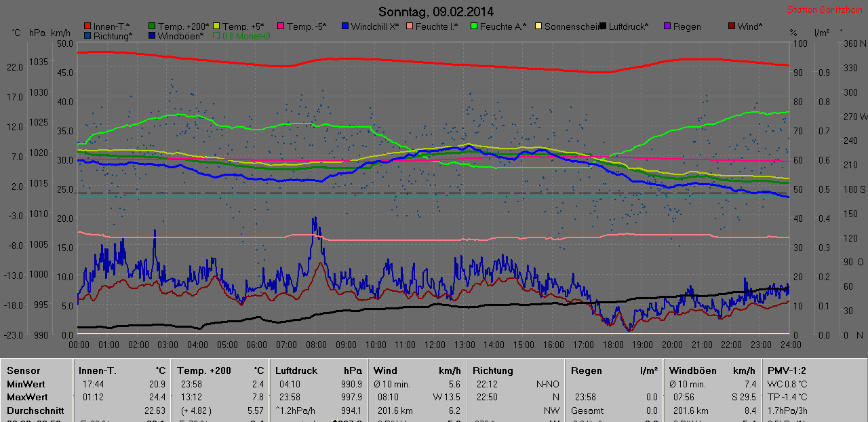Click the Richtung maximum time '22:50'
This screenshot has height=422, width=868.
[x=488, y=397]
